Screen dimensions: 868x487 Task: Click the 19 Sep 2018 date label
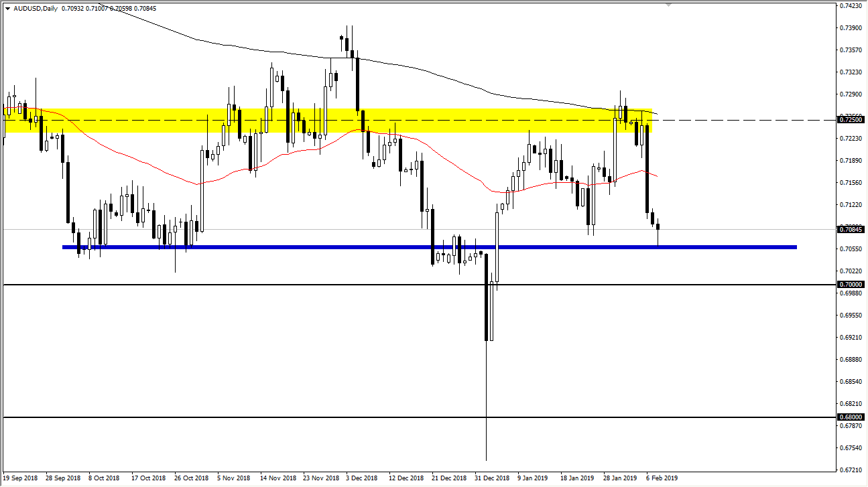coord(19,478)
